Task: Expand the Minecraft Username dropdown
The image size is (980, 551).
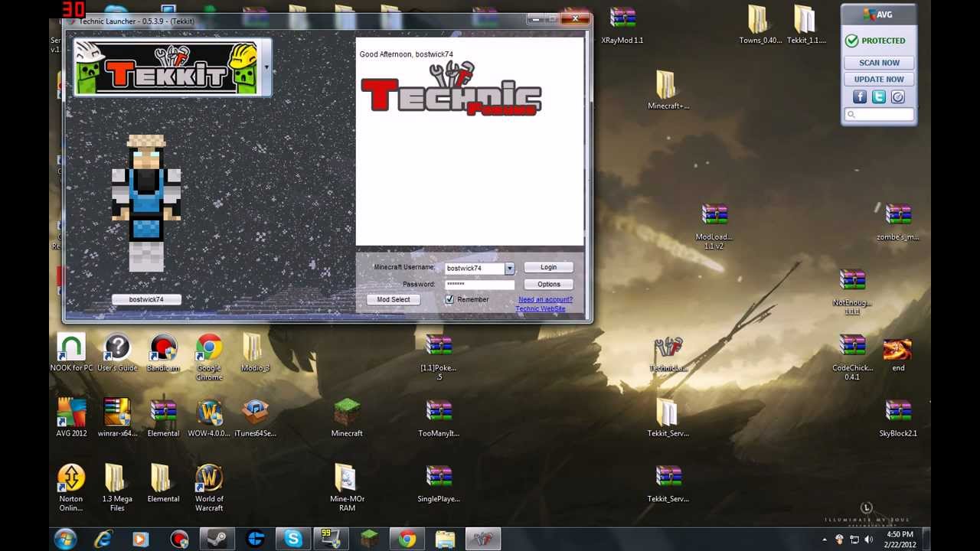Action: pos(509,269)
